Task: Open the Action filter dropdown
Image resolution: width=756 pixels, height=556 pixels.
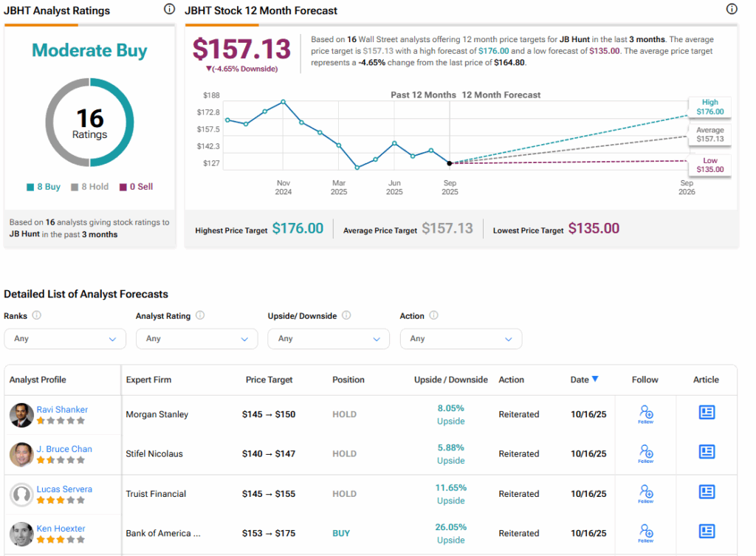Action: pyautogui.click(x=461, y=339)
